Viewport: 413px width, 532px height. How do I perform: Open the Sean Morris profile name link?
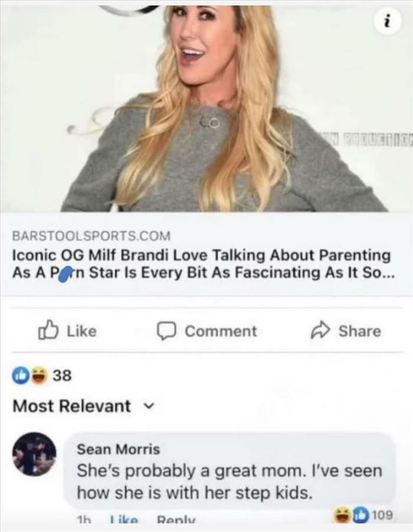(x=118, y=449)
